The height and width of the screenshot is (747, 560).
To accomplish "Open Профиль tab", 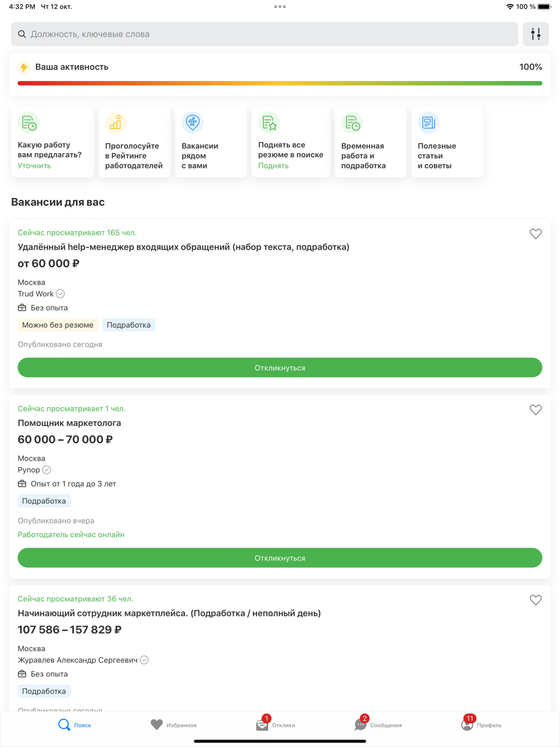I will (x=481, y=725).
